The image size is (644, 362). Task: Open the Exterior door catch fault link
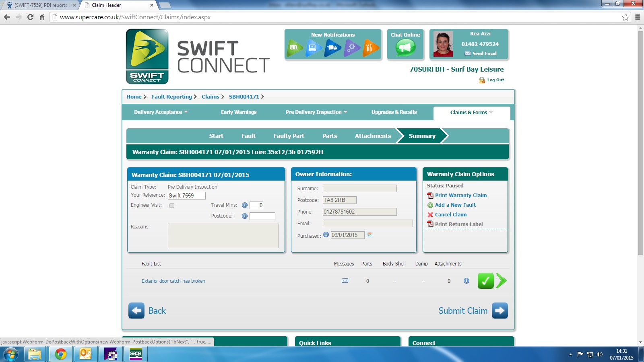point(173,281)
